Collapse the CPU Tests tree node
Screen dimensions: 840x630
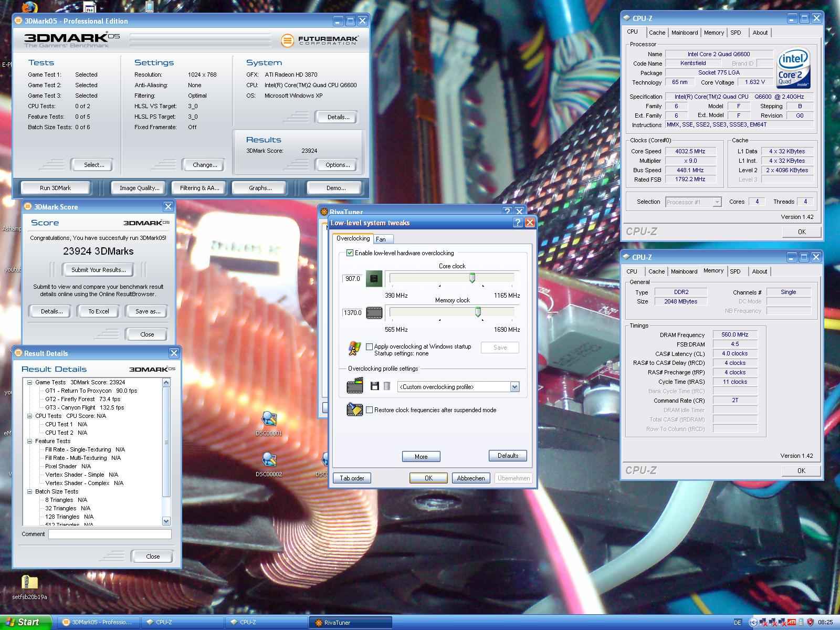(x=30, y=416)
